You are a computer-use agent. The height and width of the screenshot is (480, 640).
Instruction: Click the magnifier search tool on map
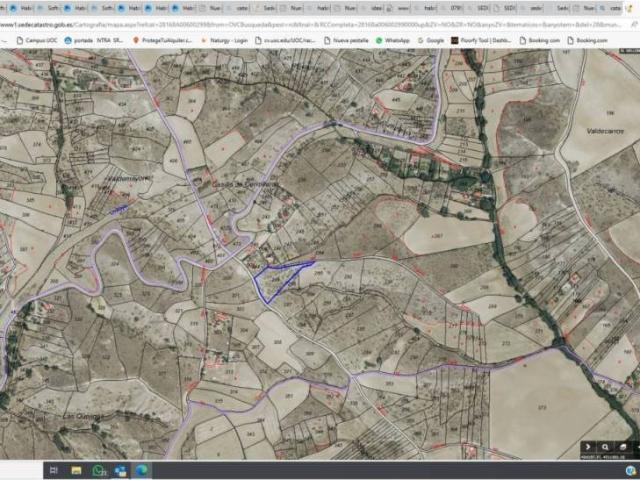[x=606, y=447]
